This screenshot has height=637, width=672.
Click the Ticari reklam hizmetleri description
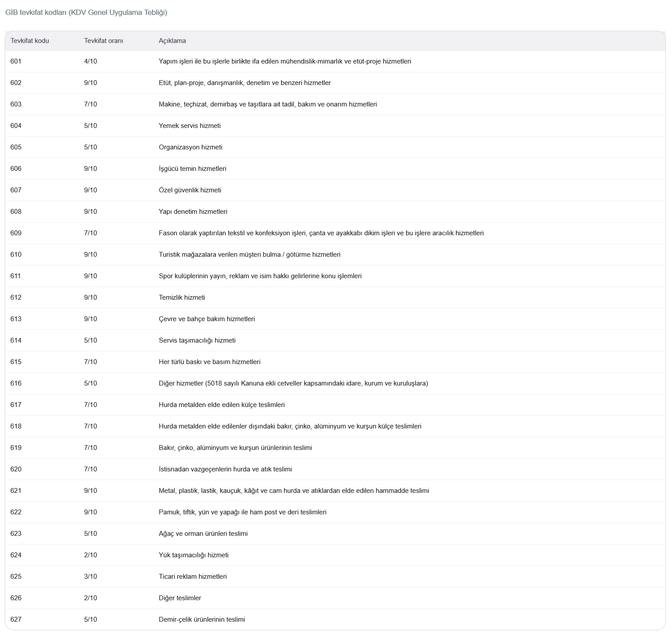pos(193,577)
